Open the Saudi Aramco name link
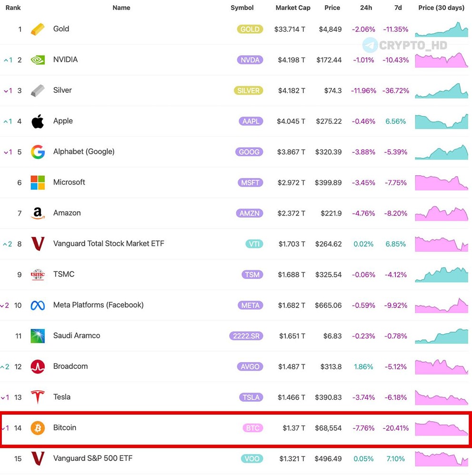Screen dimensions: 472x476 77,336
